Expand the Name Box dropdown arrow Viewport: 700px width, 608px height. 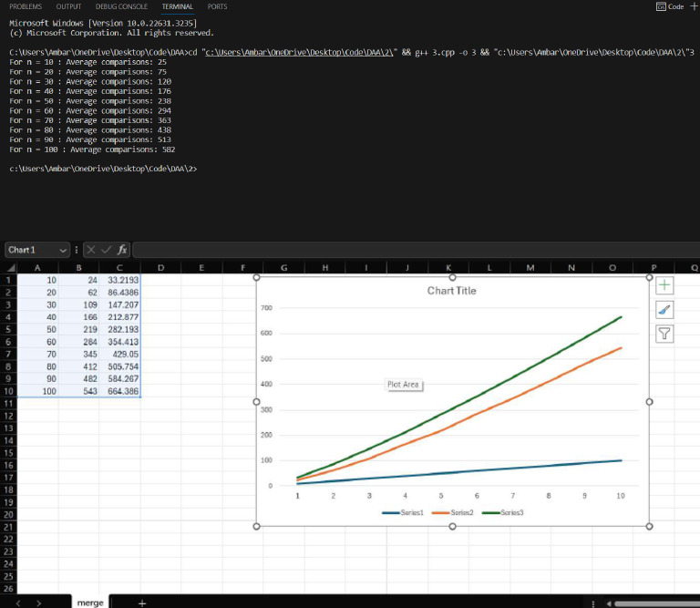coord(63,250)
